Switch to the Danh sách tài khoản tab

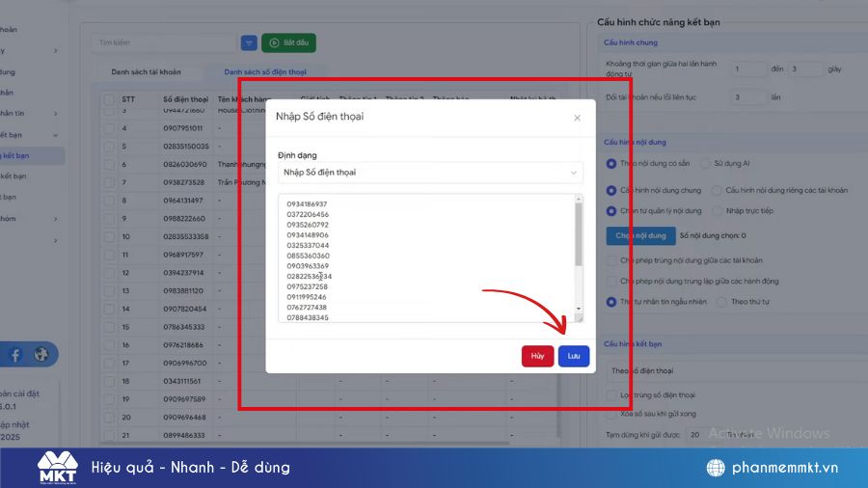(x=146, y=72)
